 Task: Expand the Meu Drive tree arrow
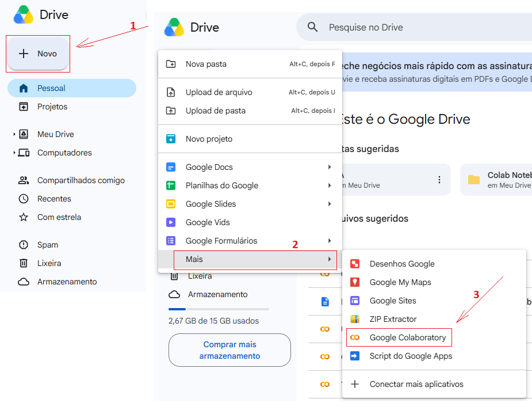click(14, 134)
